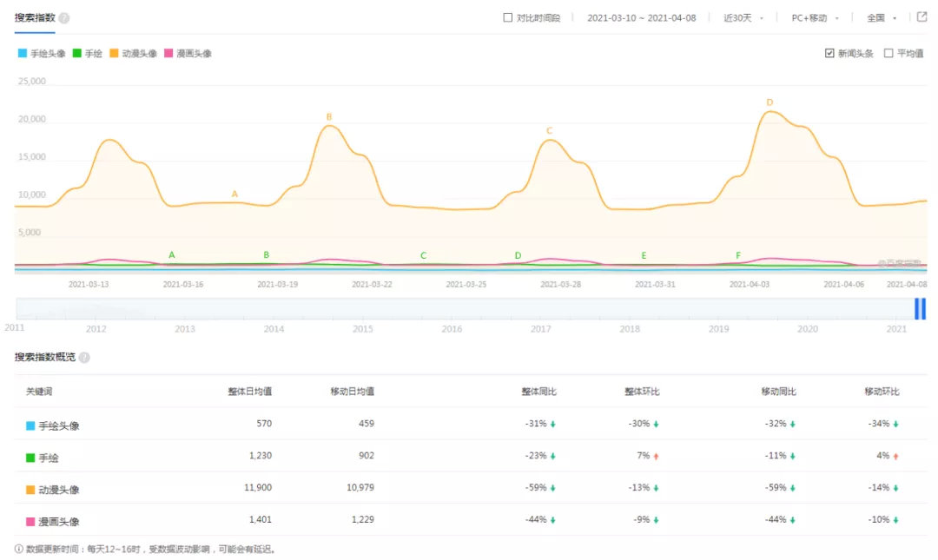Expand the PC+移动 device dropdown
Viewport: 938px width, 560px height.
click(815, 18)
